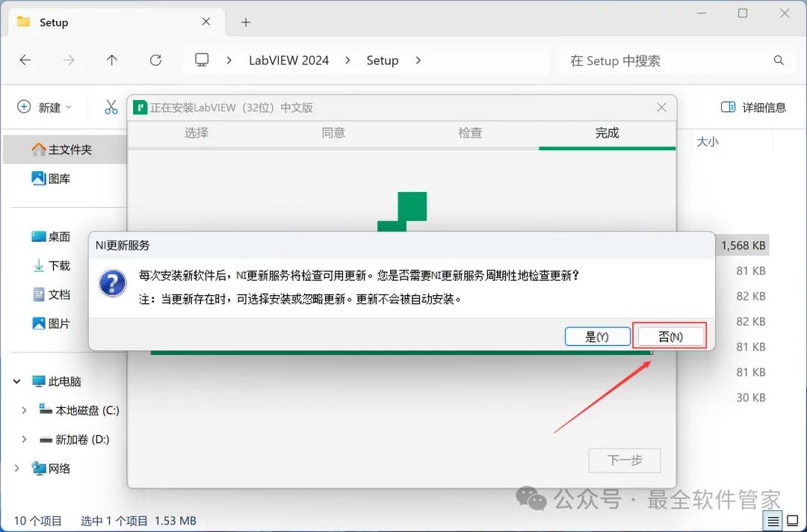Click the Setup breadcrumb in the address bar
This screenshot has width=807, height=532.
pyautogui.click(x=383, y=61)
